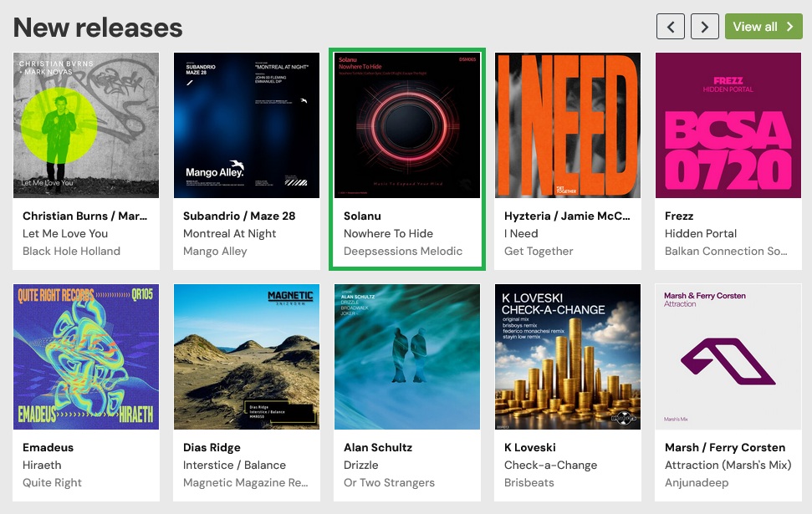This screenshot has width=812, height=514.
Task: Open the Attraction Anjunadeep logo cover
Action: point(728,357)
